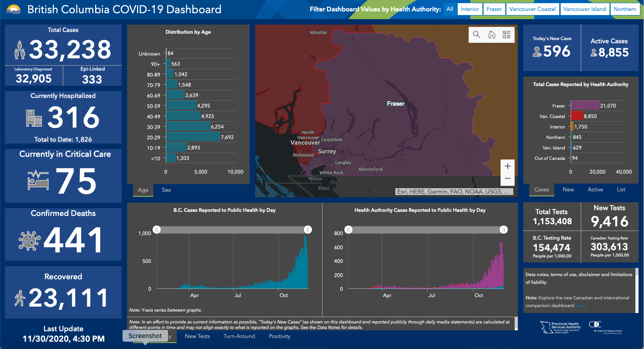Reset map to home extent

491,35
